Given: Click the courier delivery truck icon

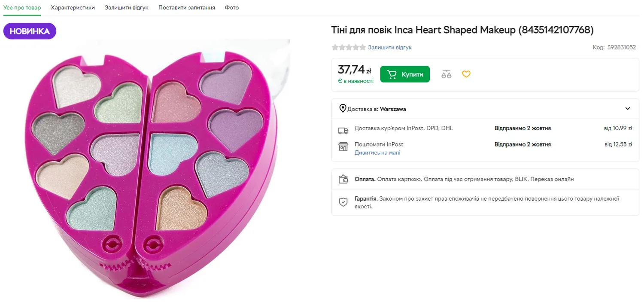Looking at the screenshot, I should [343, 131].
